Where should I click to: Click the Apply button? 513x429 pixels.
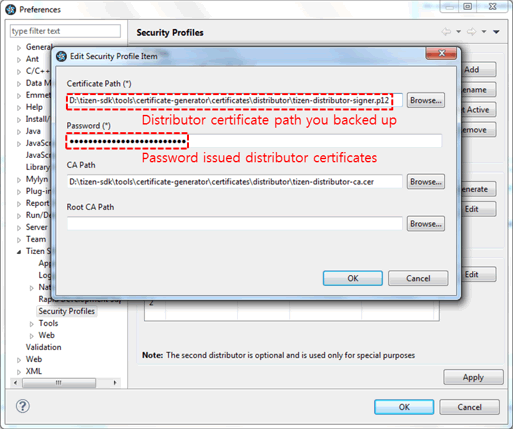(x=473, y=377)
